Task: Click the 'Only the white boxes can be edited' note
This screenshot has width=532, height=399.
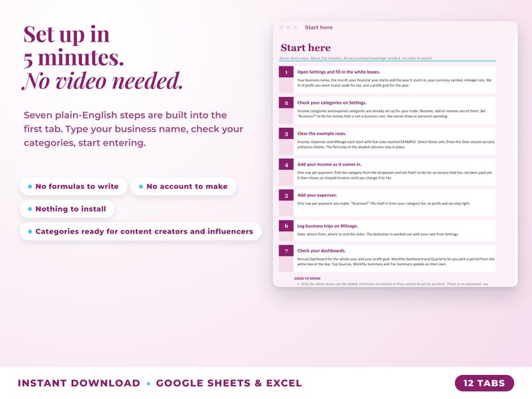Action: coord(394,284)
